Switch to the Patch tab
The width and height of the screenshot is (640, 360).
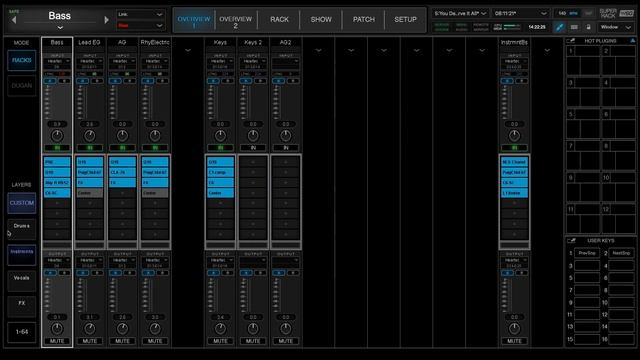click(364, 20)
